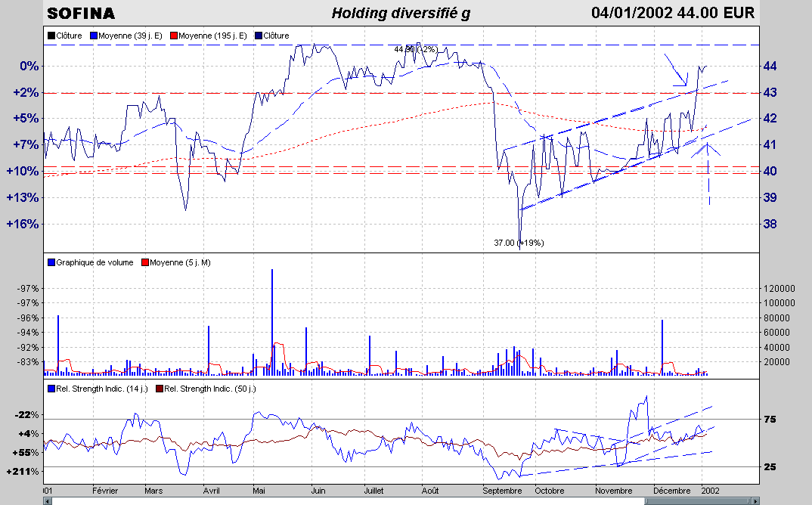Image resolution: width=812 pixels, height=505 pixels.
Task: Click the dark navy Clôture legend swatch
Action: click(259, 36)
